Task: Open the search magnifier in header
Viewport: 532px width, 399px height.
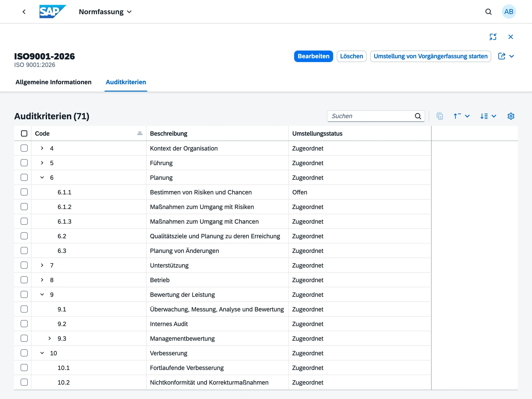Action: pyautogui.click(x=488, y=12)
